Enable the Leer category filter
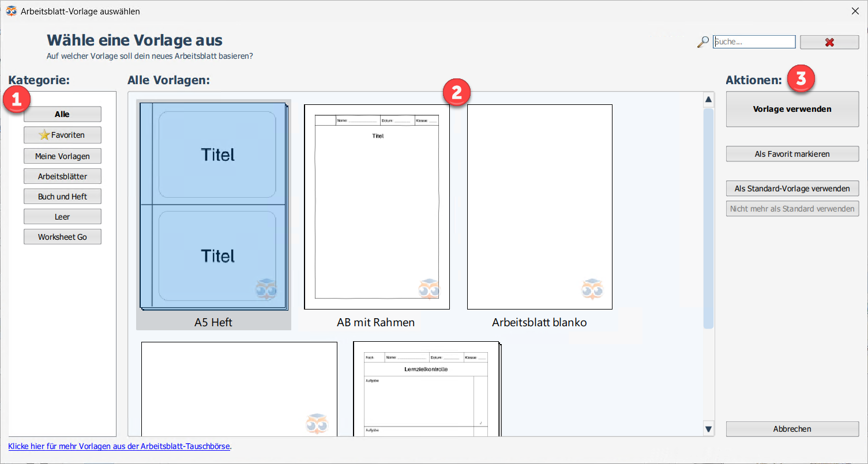The width and height of the screenshot is (868, 464). pos(62,216)
